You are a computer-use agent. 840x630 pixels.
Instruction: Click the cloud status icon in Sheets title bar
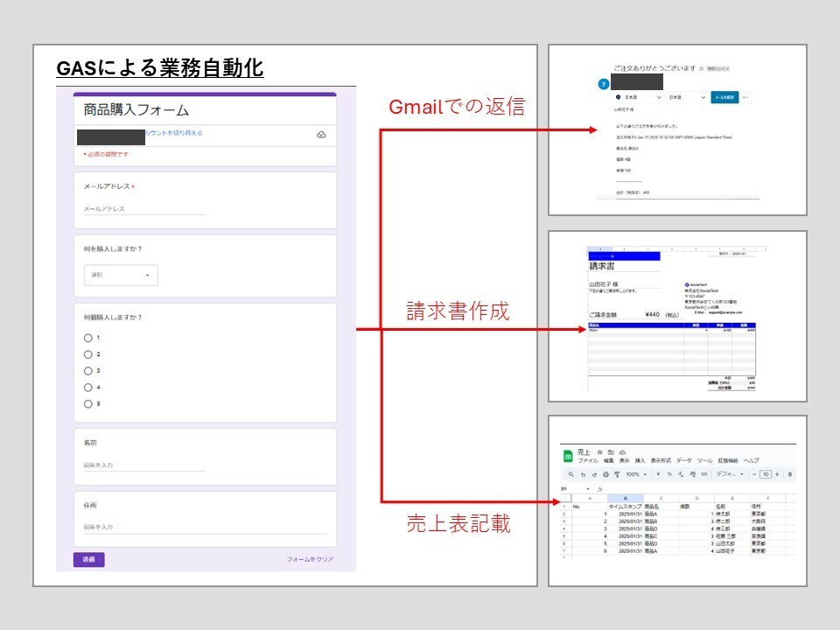[x=622, y=452]
